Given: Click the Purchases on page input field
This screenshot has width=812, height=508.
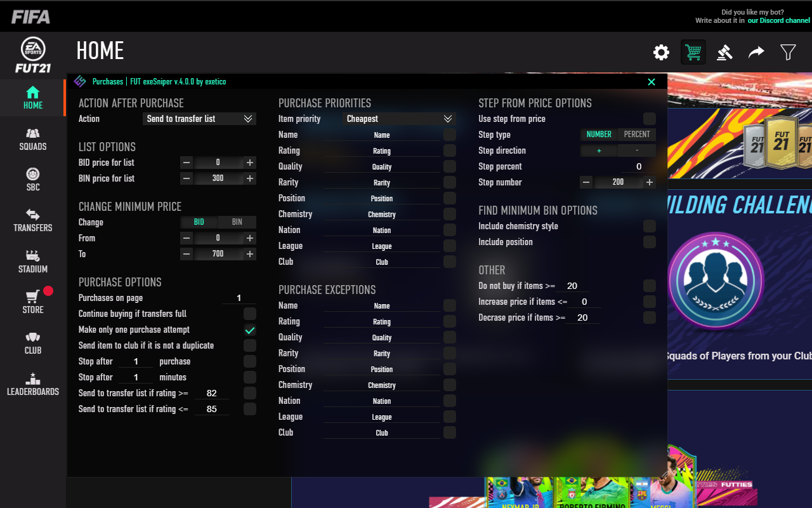Looking at the screenshot, I should pyautogui.click(x=239, y=297).
